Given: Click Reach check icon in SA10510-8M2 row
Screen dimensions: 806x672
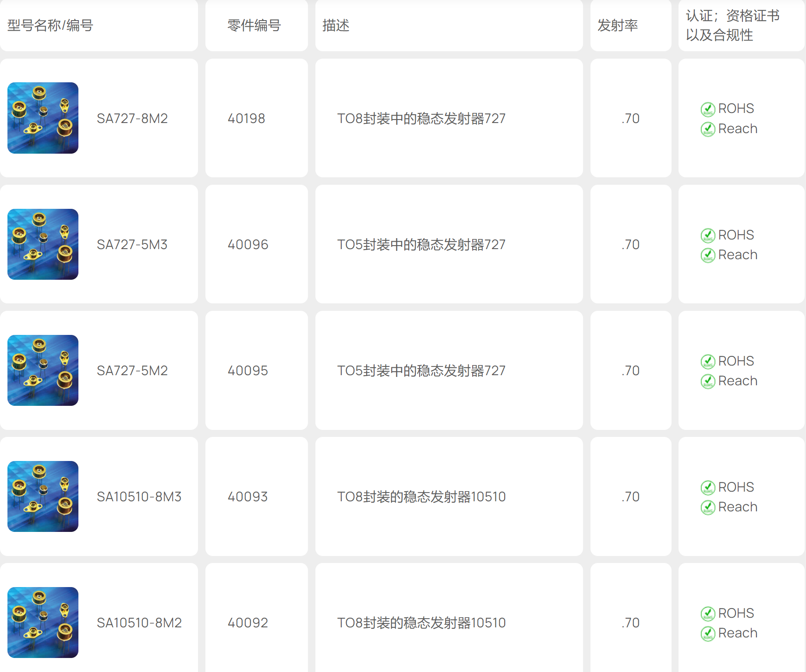Looking at the screenshot, I should [707, 633].
